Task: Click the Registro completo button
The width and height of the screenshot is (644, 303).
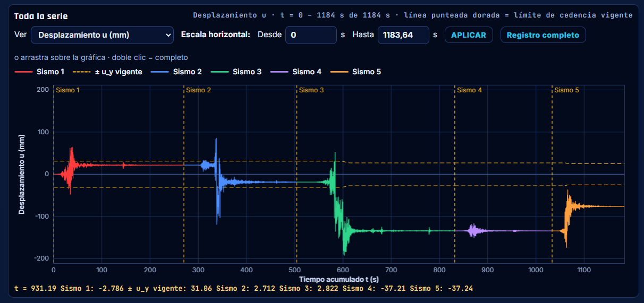Action: (x=543, y=35)
